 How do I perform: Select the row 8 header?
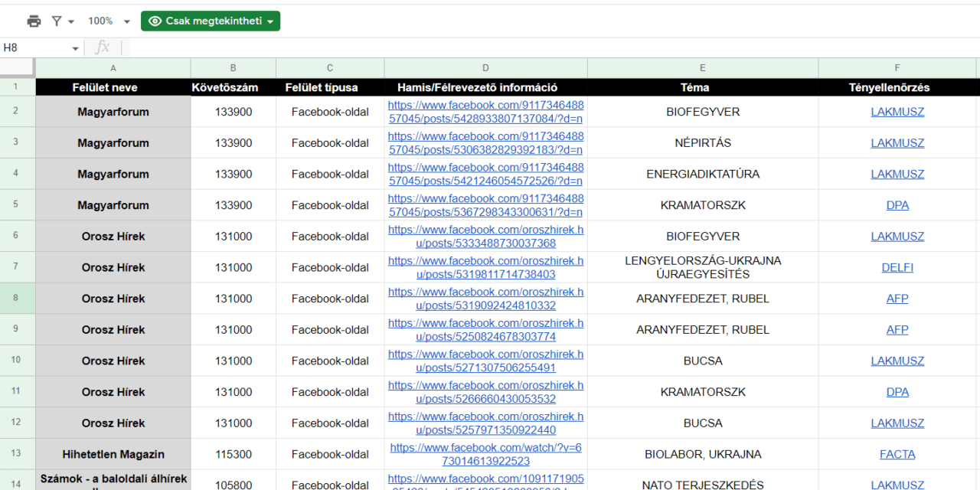(x=17, y=298)
